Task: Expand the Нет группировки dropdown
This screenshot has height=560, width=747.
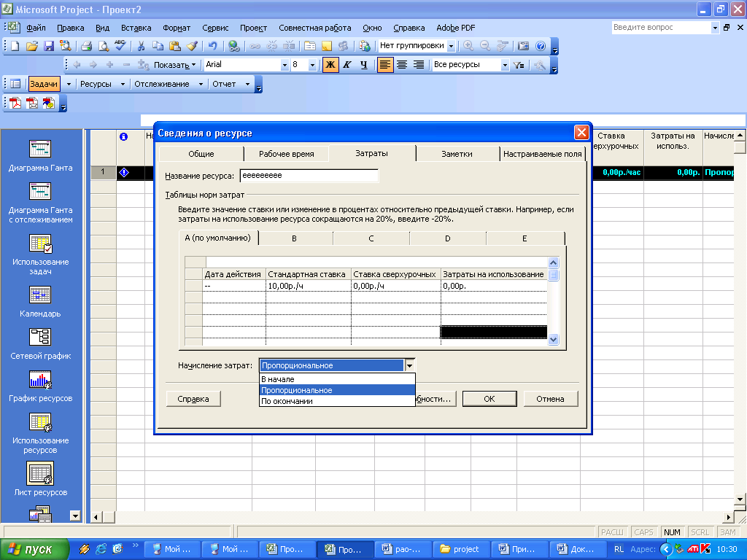Action: pos(451,46)
